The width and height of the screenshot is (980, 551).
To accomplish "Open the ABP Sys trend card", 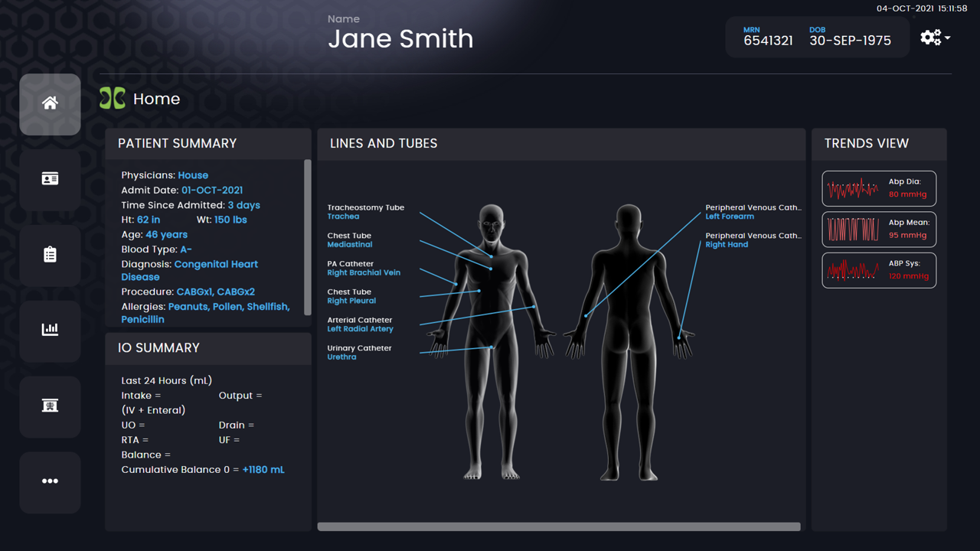I will point(879,270).
